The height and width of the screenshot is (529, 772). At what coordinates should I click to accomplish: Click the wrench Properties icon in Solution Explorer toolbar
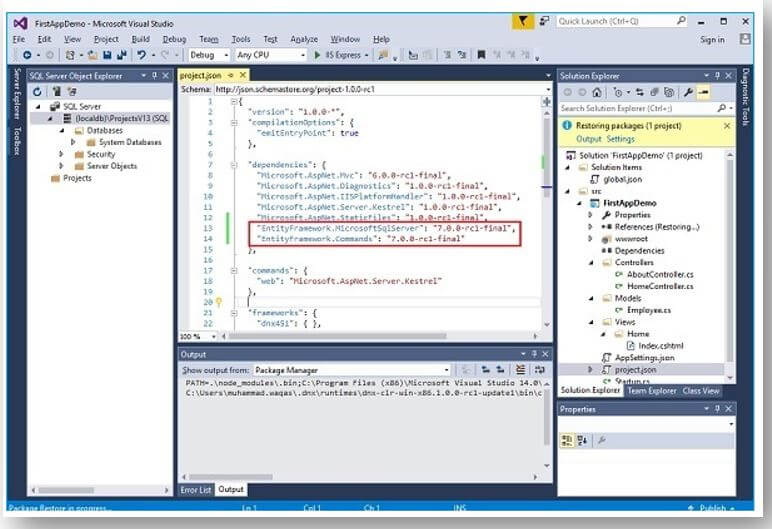point(688,92)
